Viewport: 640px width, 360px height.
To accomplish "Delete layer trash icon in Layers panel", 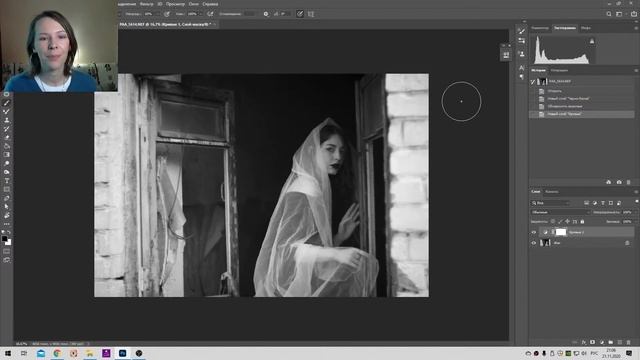I will click(x=629, y=342).
